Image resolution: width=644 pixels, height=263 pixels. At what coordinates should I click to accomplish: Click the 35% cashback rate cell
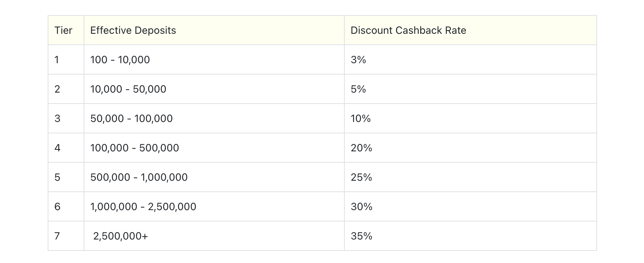[471, 236]
